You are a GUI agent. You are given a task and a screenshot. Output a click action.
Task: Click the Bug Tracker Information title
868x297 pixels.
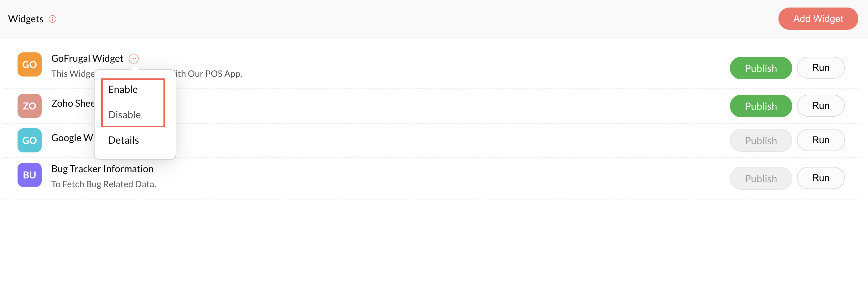(x=102, y=169)
